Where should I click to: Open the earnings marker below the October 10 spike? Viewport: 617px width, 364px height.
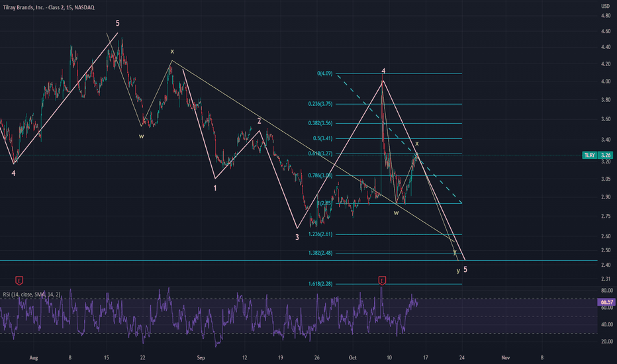(x=382, y=281)
